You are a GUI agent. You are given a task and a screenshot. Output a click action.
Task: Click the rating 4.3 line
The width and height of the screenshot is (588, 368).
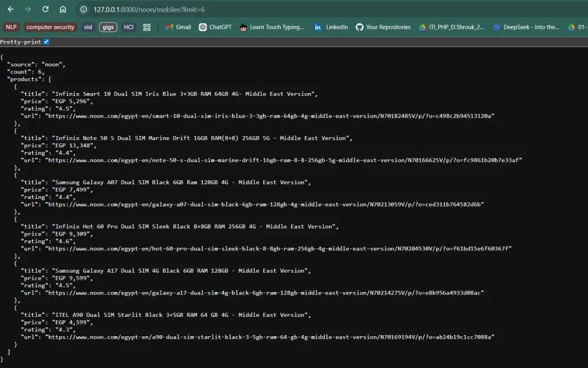48,330
